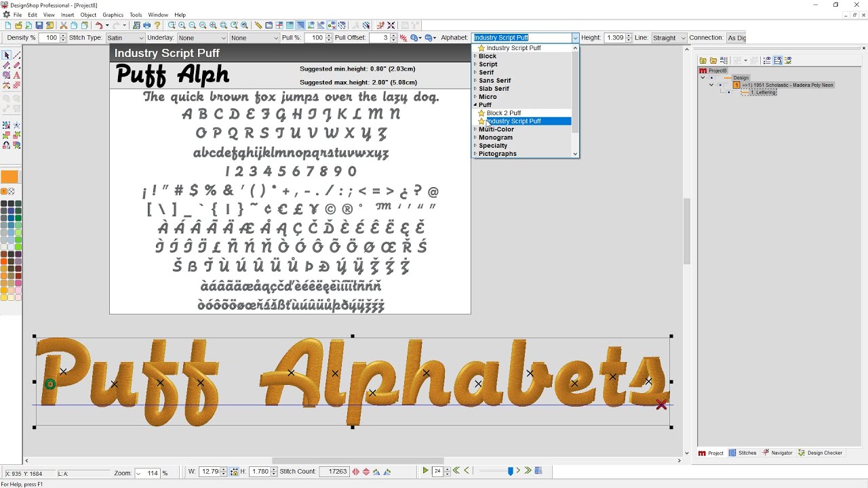Collapse the 1951 Scholastic color node
Image resolution: width=868 pixels, height=488 pixels.
tap(711, 85)
